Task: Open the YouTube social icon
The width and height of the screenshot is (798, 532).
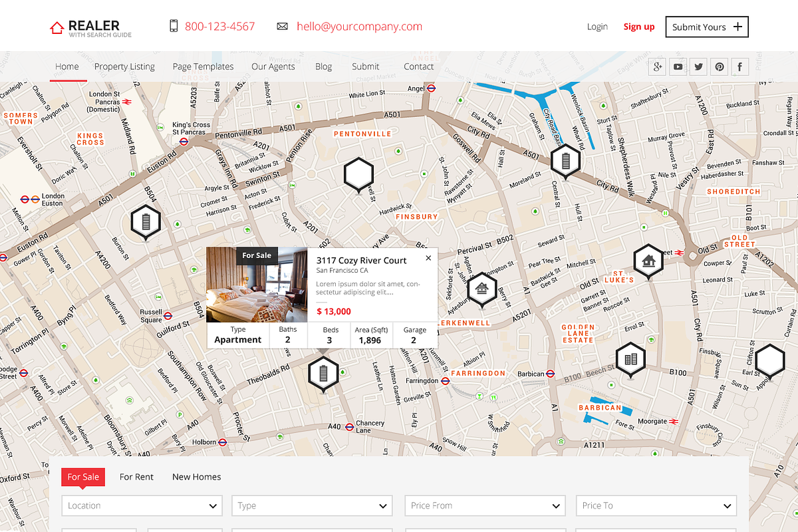Action: [678, 66]
